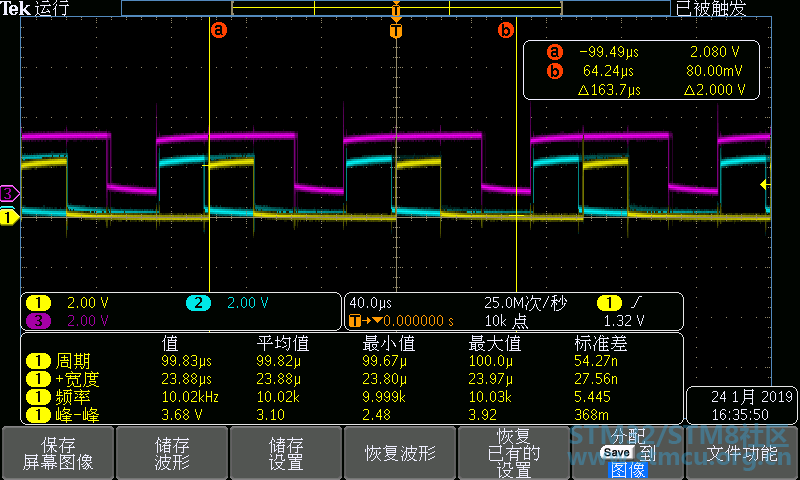Select channel 1 badge showing 2.00 V

coord(39,303)
